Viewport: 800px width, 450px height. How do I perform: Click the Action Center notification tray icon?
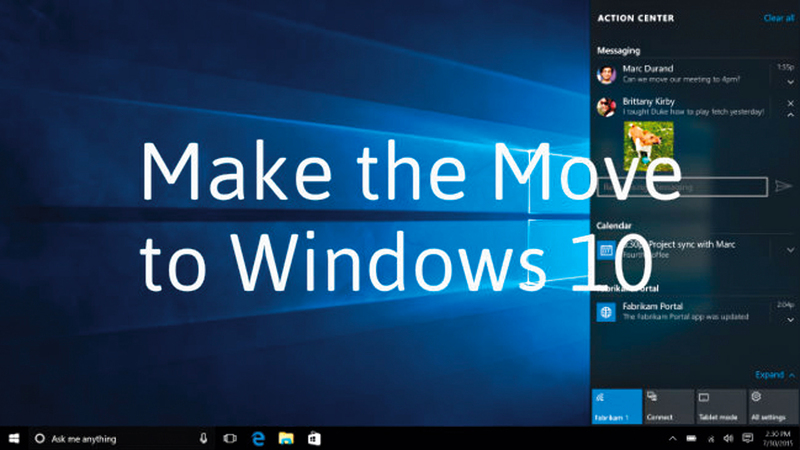746,438
